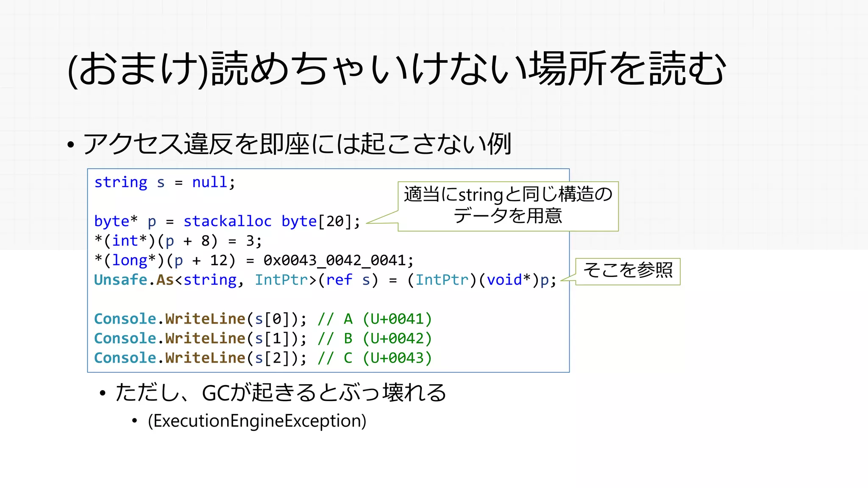Viewport: 868px width, 488px height.
Task: Click the comment '// B (U+0042)'
Action: point(375,338)
